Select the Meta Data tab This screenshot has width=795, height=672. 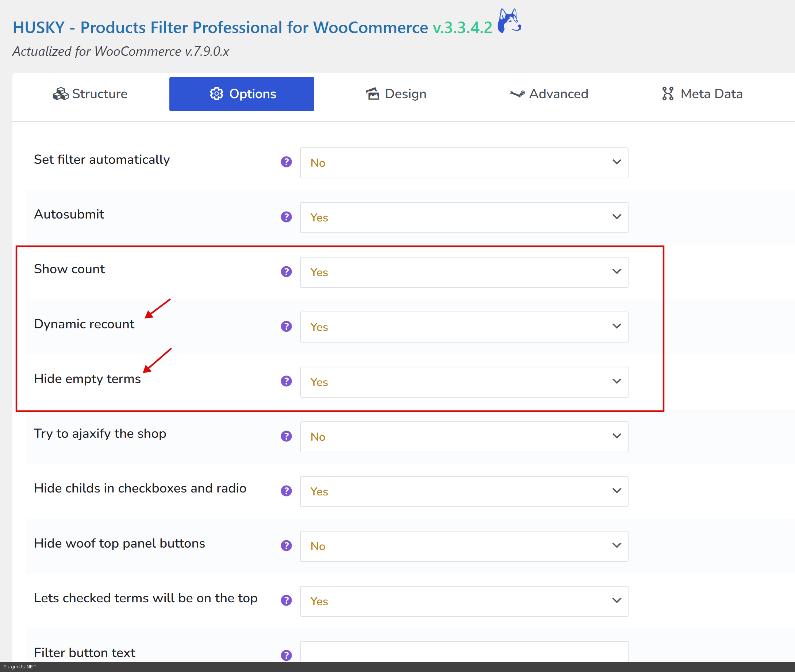pyautogui.click(x=702, y=94)
